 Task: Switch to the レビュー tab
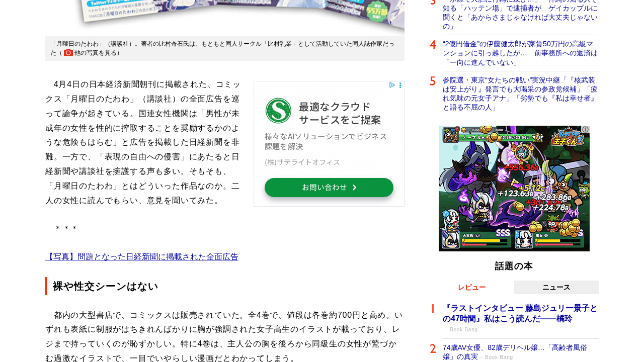point(471,287)
